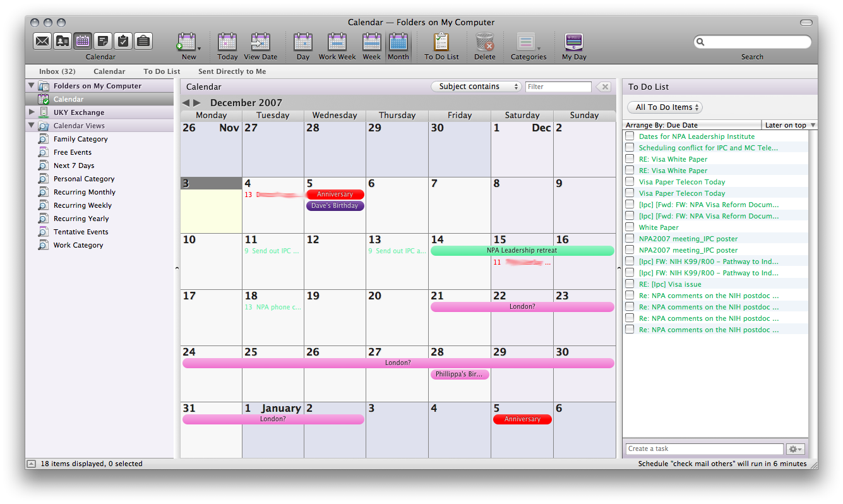Click the Filter text field
Screen dimensions: 843x504
pyautogui.click(x=558, y=87)
